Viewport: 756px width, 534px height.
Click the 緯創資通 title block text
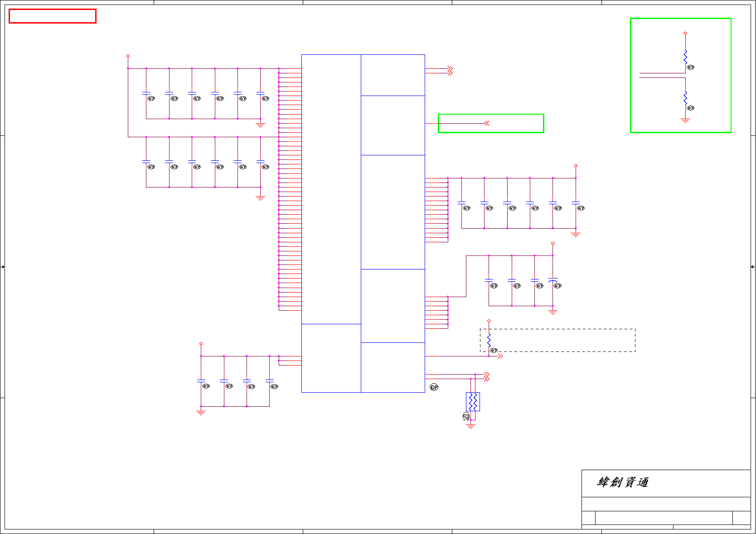pos(623,482)
